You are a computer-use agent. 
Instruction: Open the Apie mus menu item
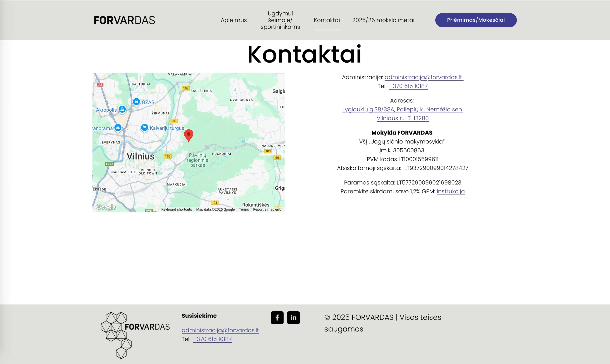tap(234, 20)
